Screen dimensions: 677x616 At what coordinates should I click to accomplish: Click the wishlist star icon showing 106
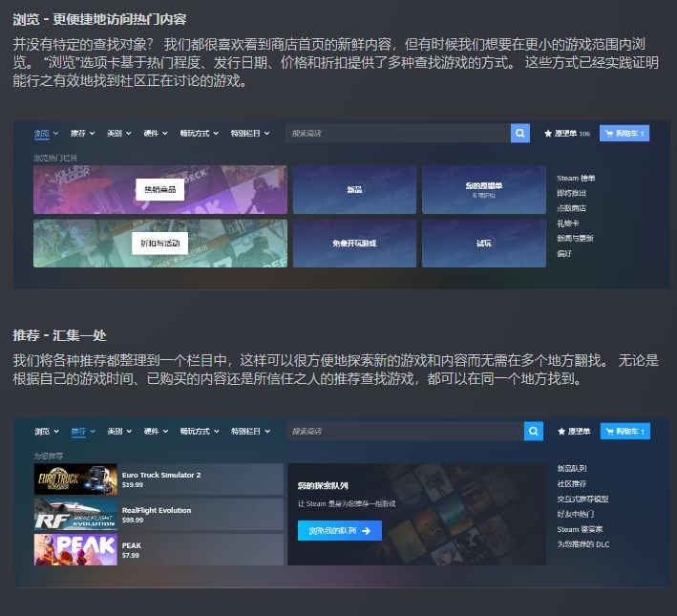coord(548,134)
